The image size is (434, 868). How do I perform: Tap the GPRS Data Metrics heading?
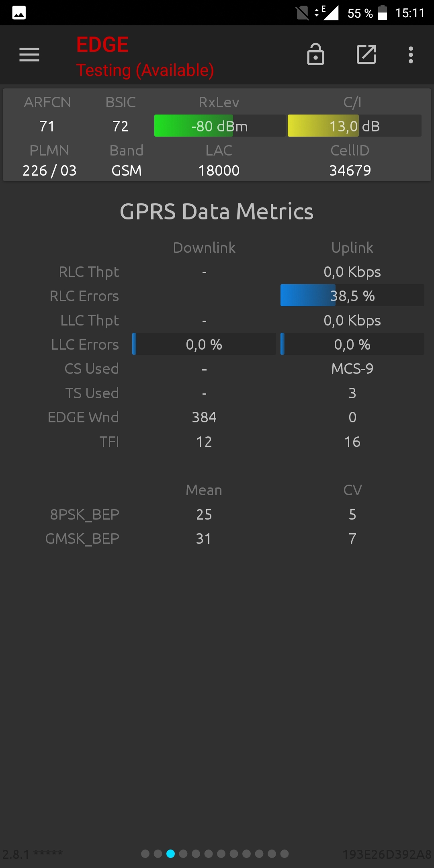click(217, 211)
